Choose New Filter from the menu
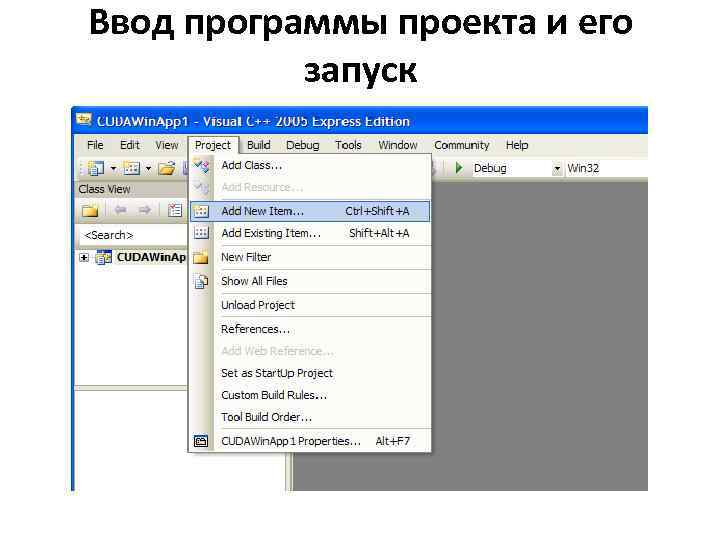The height and width of the screenshot is (540, 720). point(310,257)
